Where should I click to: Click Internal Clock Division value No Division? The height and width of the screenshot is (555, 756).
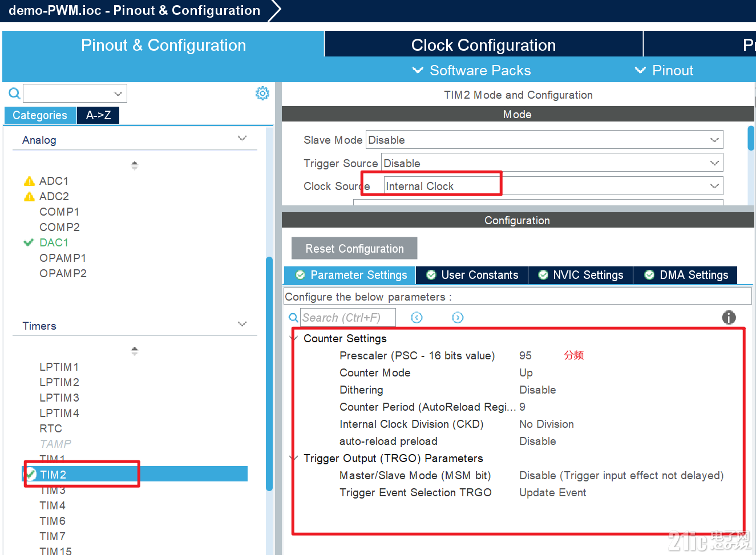547,424
